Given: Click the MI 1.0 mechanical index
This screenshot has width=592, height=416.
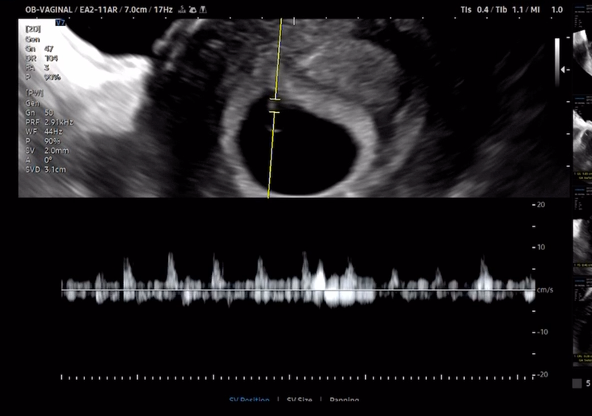Looking at the screenshot, I should [546, 10].
